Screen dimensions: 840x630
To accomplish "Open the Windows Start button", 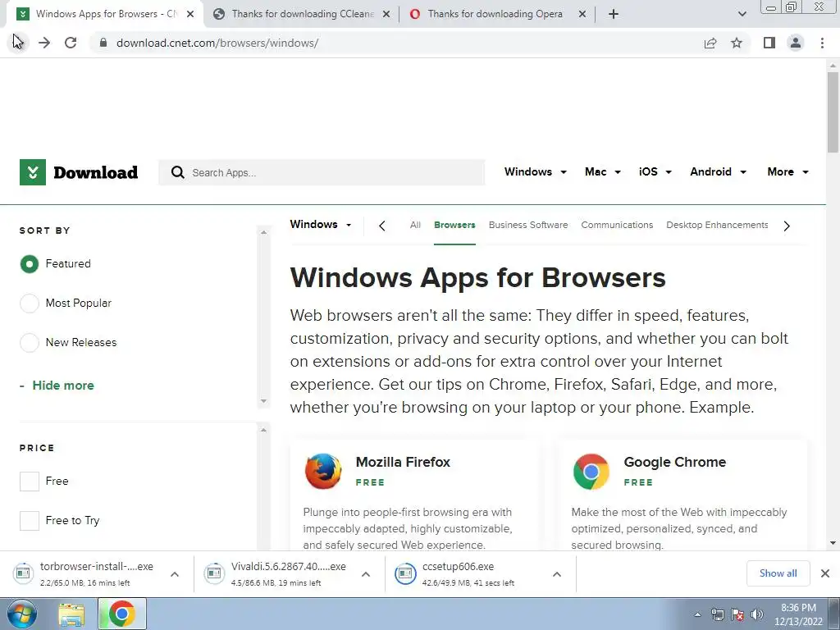I will pos(21,614).
